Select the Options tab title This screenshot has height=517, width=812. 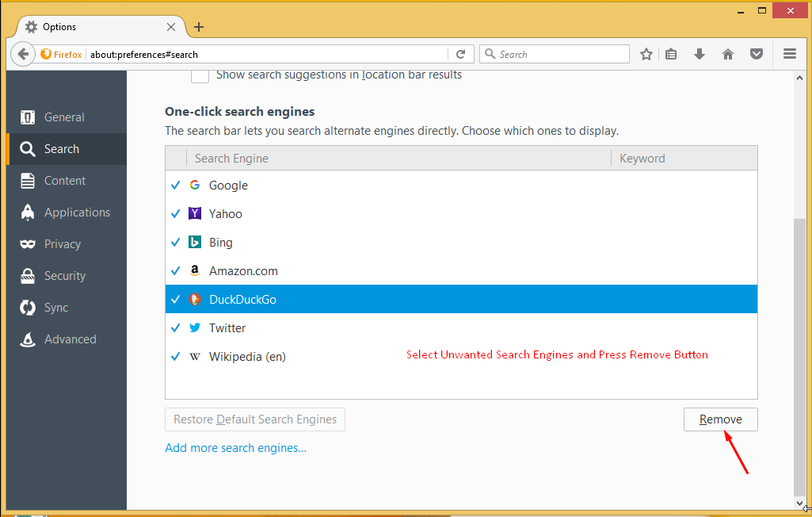pos(59,27)
